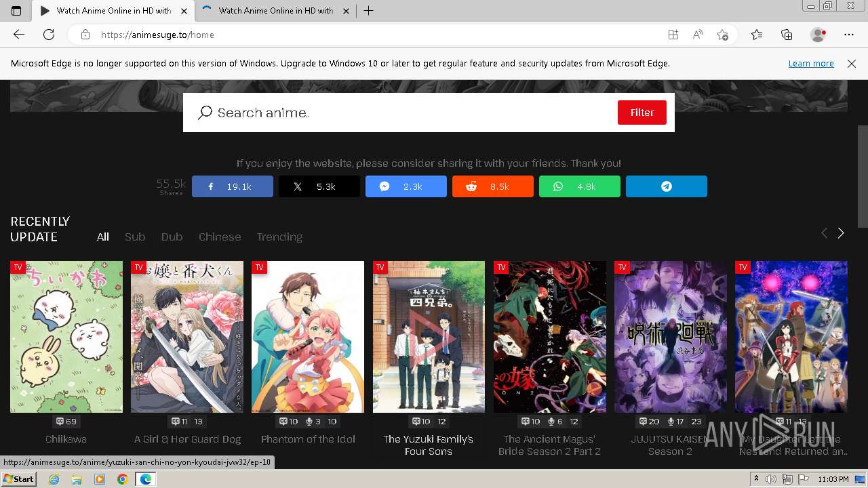
Task: Add this page to favorites star
Action: click(x=722, y=35)
